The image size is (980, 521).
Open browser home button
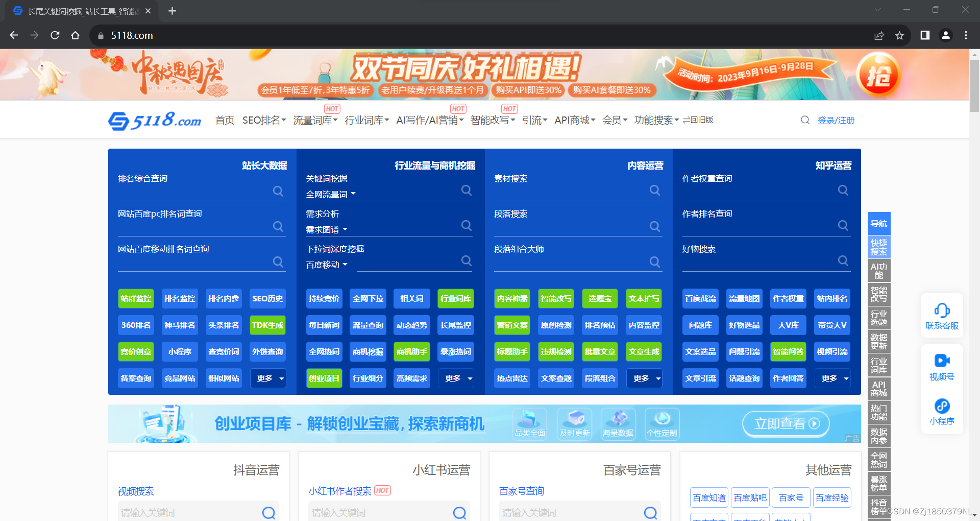[x=76, y=35]
